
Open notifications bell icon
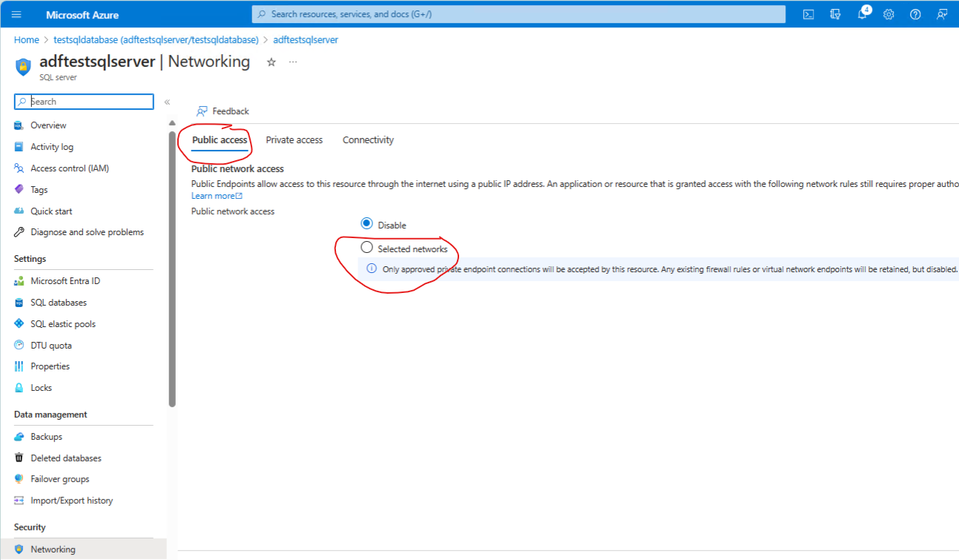(x=862, y=14)
